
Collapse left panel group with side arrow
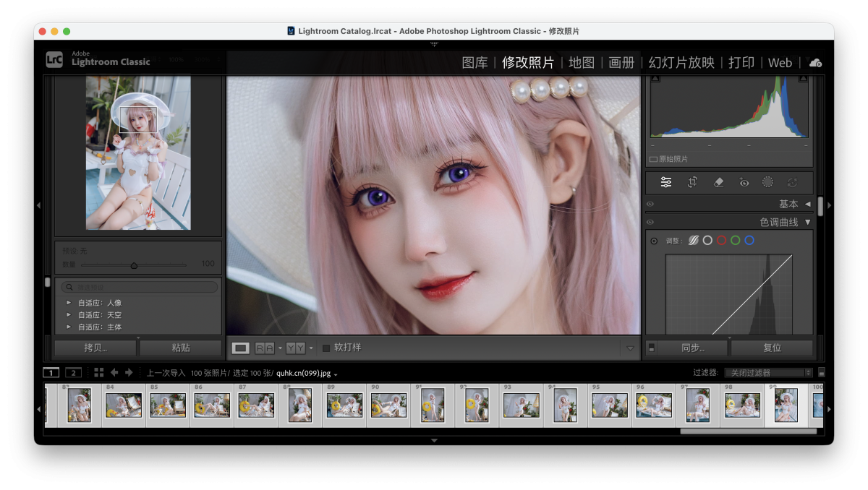point(38,205)
